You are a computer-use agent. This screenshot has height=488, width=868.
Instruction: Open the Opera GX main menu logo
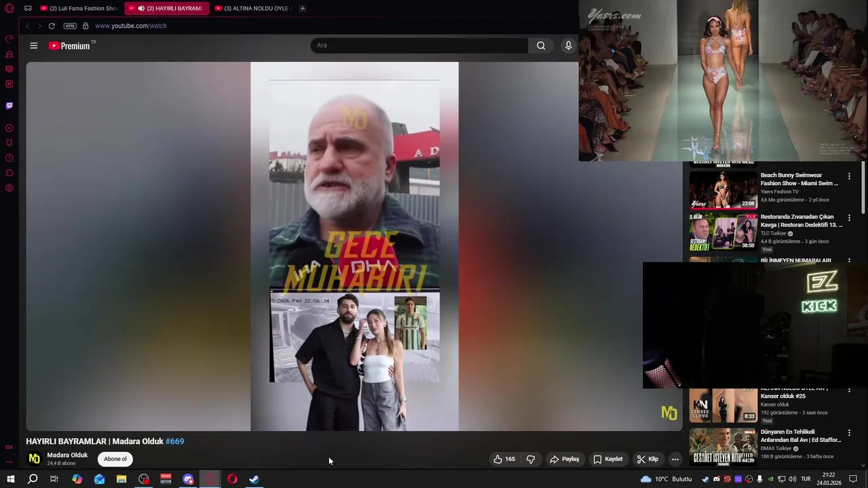(9, 8)
